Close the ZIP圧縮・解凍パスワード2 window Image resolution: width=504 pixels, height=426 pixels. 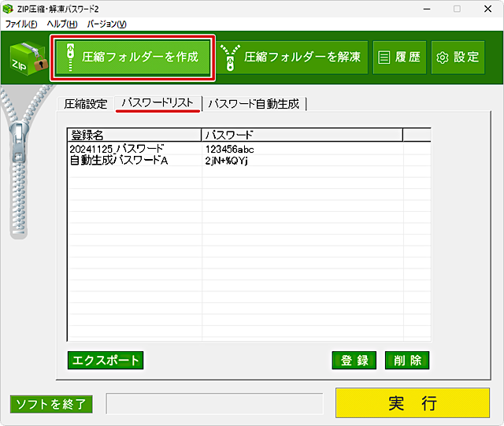click(x=487, y=9)
